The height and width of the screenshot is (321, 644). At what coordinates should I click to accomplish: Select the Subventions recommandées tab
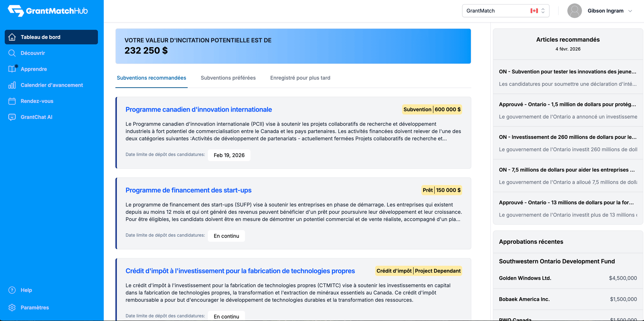[151, 78]
